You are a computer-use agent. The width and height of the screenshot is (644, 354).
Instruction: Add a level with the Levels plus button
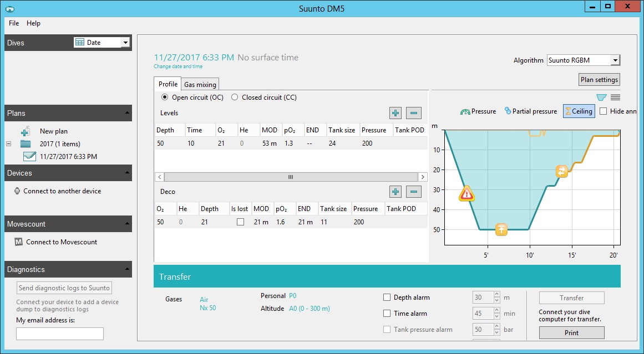(x=395, y=113)
